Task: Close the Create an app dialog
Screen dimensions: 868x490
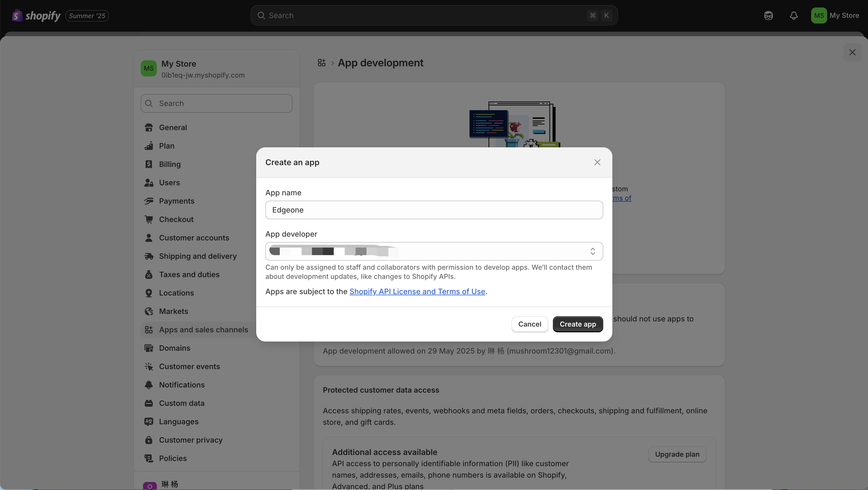Action: click(597, 163)
